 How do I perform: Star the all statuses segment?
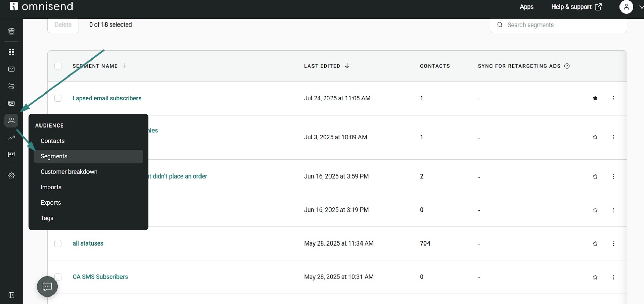click(x=595, y=243)
